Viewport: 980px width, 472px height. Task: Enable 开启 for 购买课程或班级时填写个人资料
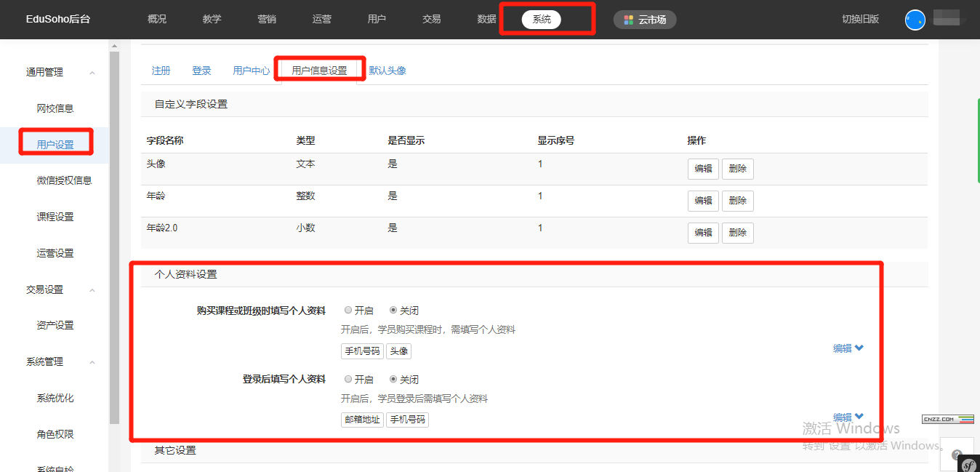pyautogui.click(x=348, y=311)
